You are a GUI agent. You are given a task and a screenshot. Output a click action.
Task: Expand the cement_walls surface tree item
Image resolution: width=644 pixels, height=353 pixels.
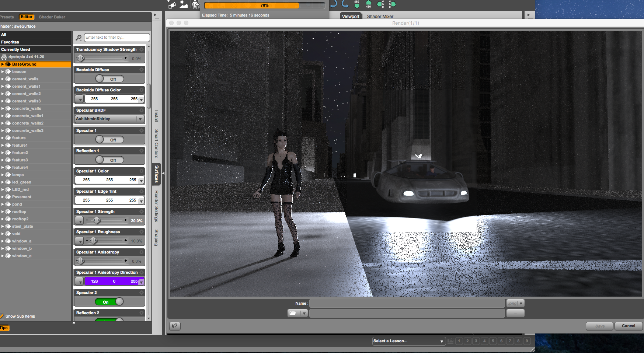(x=2, y=79)
